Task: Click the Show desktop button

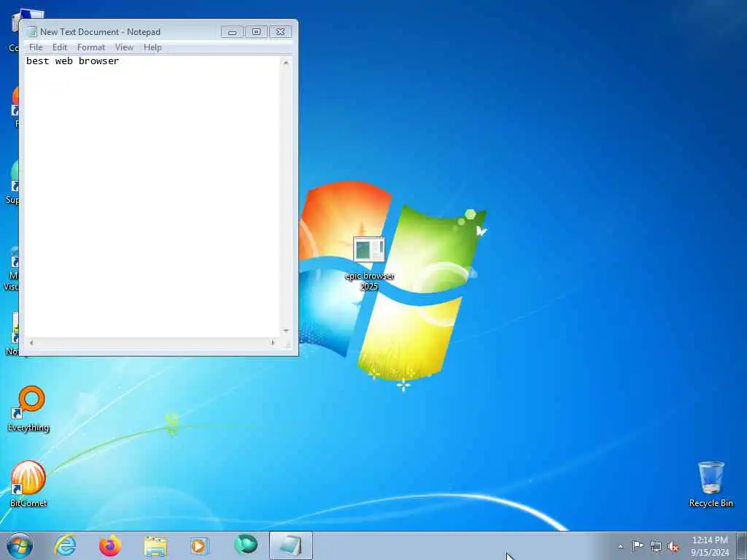Action: coord(742,545)
